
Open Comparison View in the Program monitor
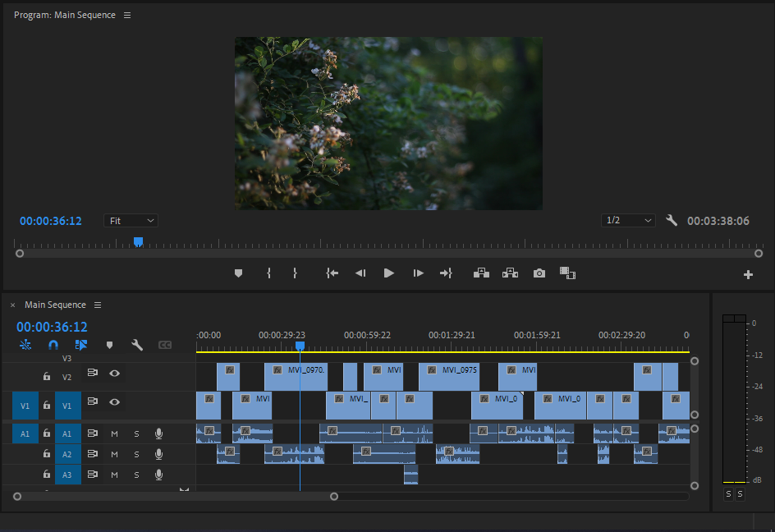point(567,273)
